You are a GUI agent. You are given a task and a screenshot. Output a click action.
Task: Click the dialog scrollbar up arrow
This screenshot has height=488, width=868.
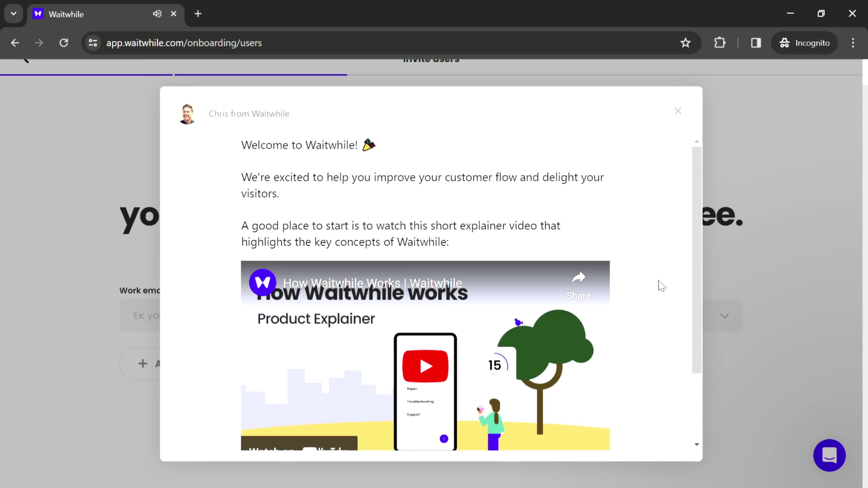[697, 141]
